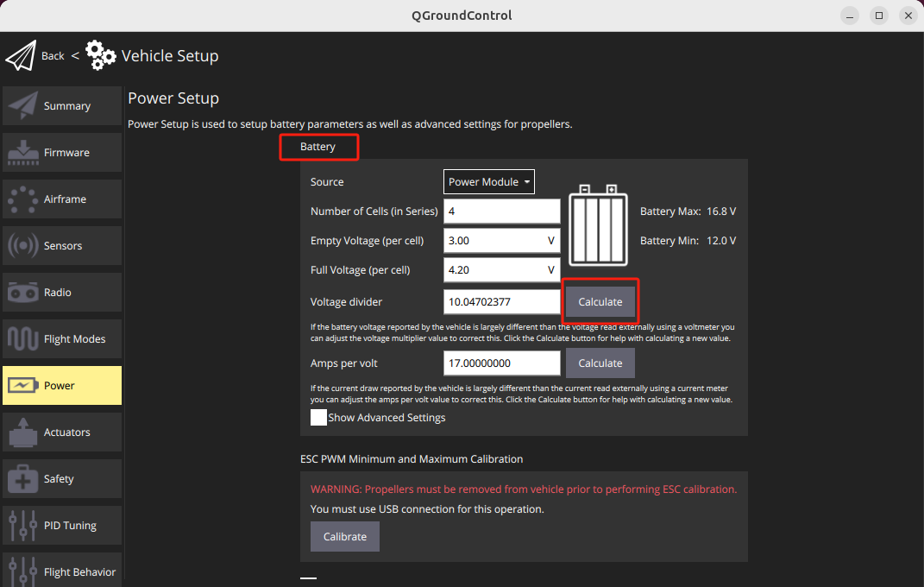
Task: Click the propellers WARNING text
Action: 524,489
